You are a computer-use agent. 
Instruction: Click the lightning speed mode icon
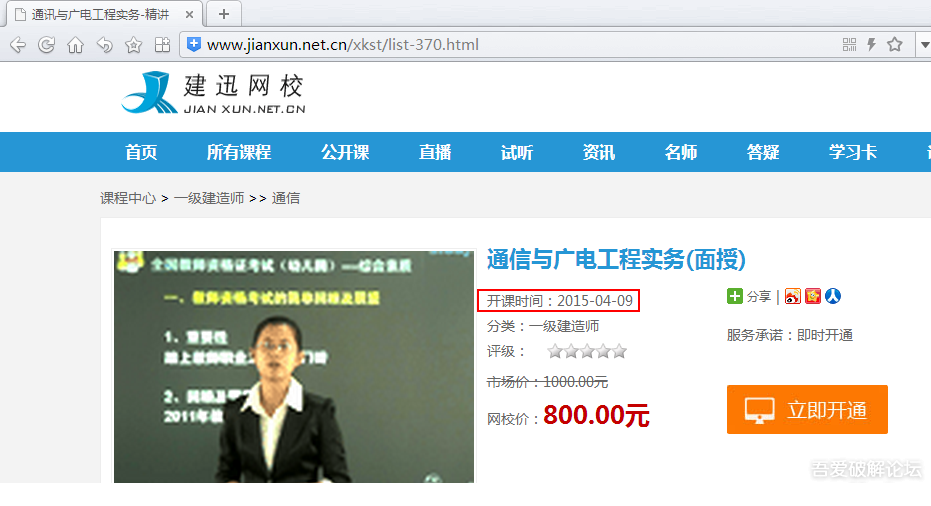point(872,45)
